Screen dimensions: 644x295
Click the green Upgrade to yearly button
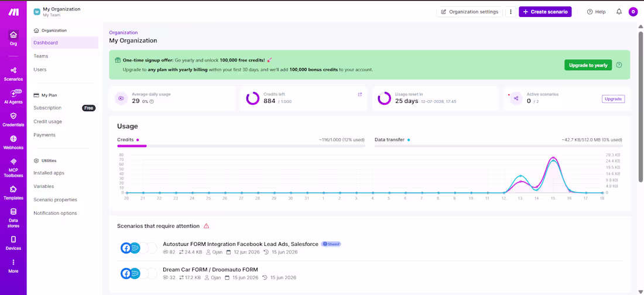(x=588, y=65)
